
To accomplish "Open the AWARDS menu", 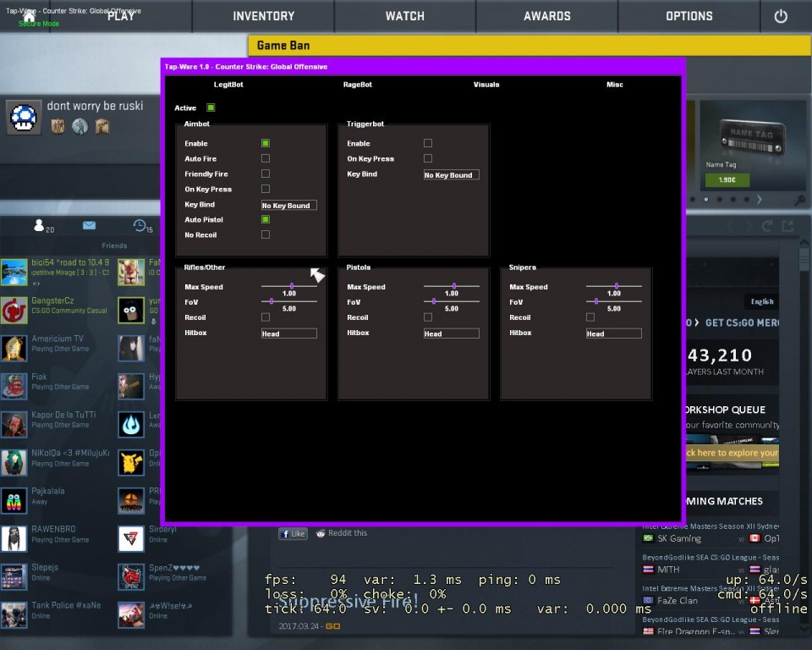I will (547, 16).
